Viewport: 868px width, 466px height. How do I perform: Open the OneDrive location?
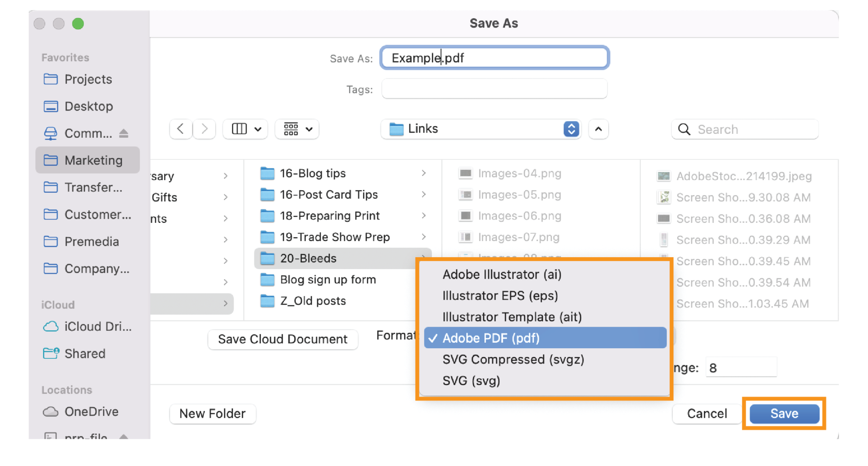[91, 411]
